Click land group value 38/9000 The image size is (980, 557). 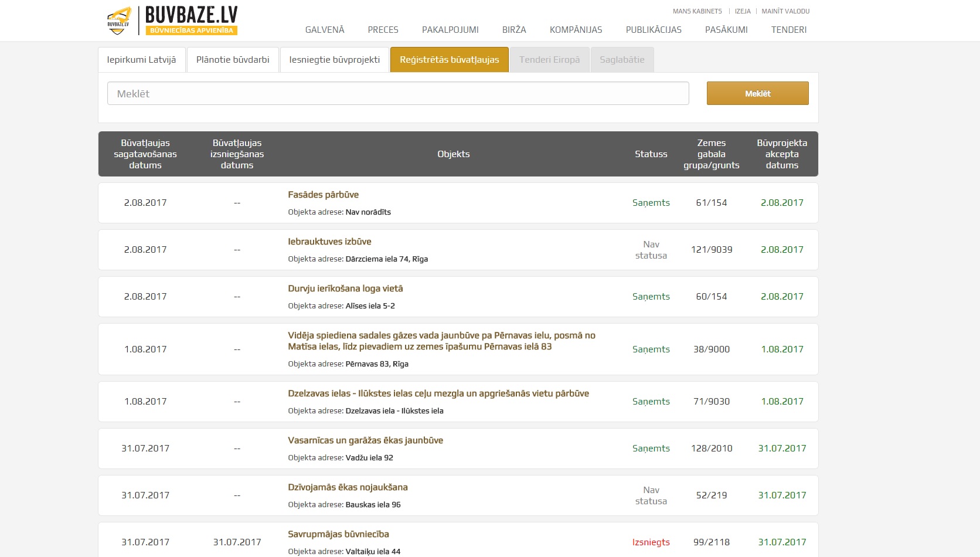[x=712, y=349]
